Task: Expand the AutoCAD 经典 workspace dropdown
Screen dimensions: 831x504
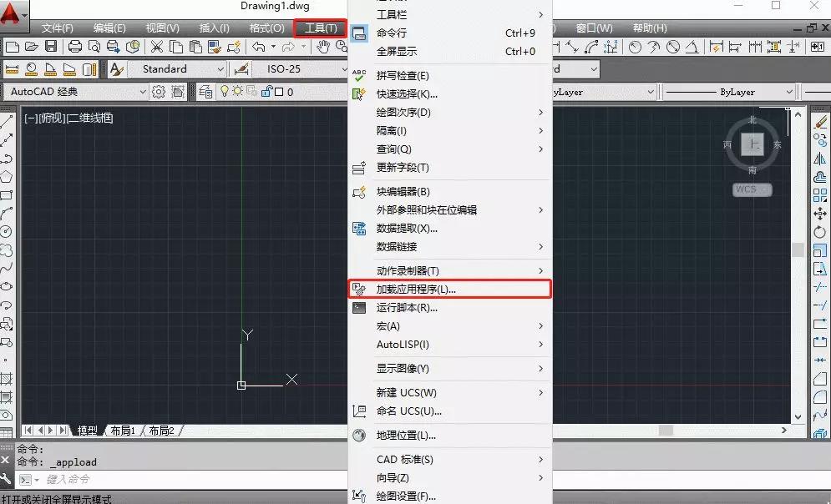Action: click(x=144, y=92)
